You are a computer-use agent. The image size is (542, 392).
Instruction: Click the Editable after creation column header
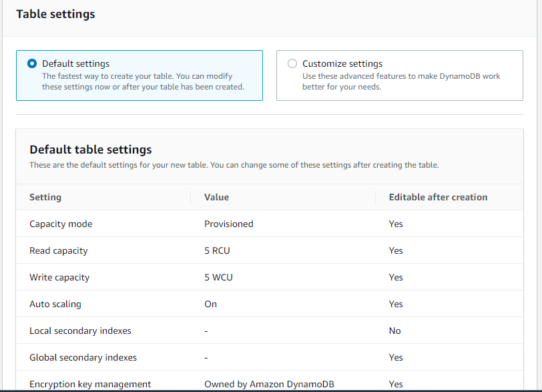[438, 197]
